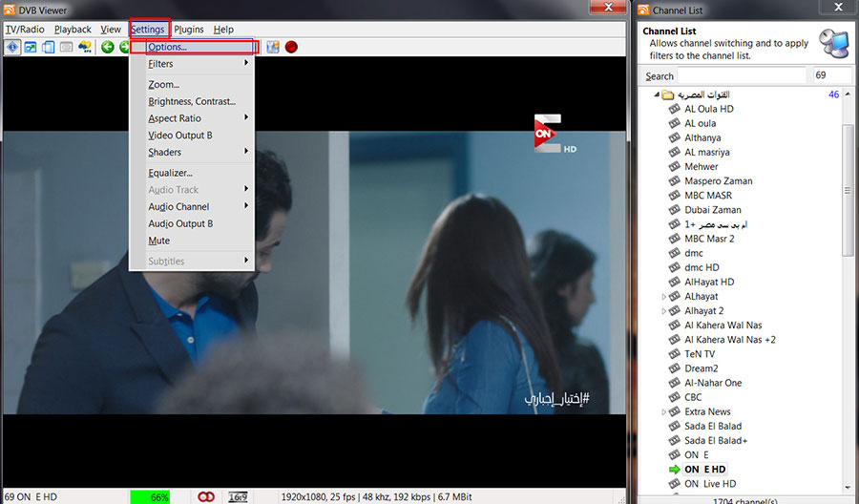Click channel icon beside CBC
The width and height of the screenshot is (859, 504).
(x=675, y=397)
